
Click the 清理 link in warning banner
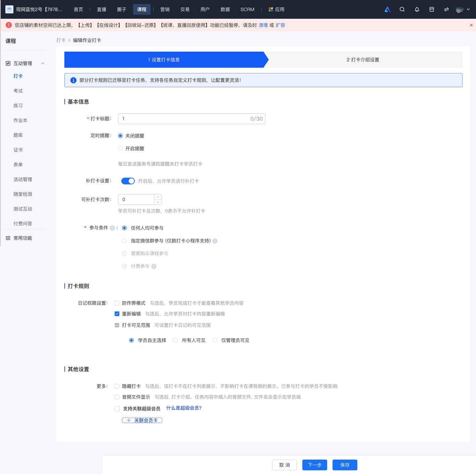(x=263, y=25)
